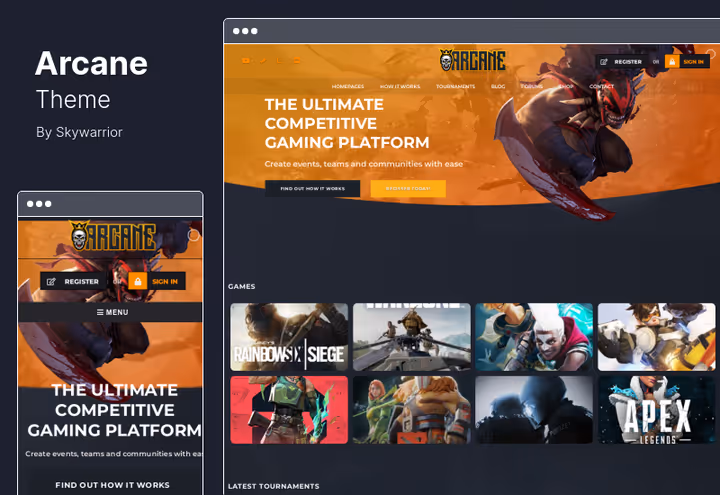Viewport: 720px width, 495px height.
Task: Click the orange lock icon in desktop header
Action: pos(672,62)
